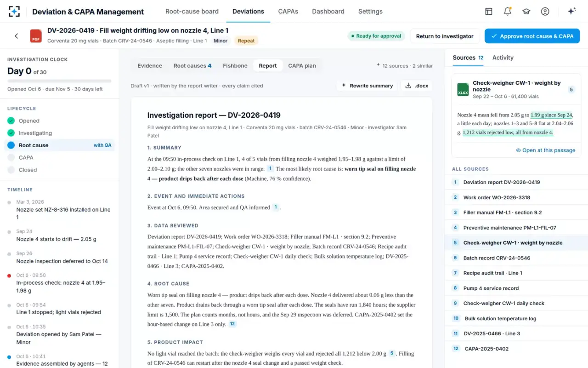Open source 'CAPA-2025-0402' in the All Sources list

516,349
